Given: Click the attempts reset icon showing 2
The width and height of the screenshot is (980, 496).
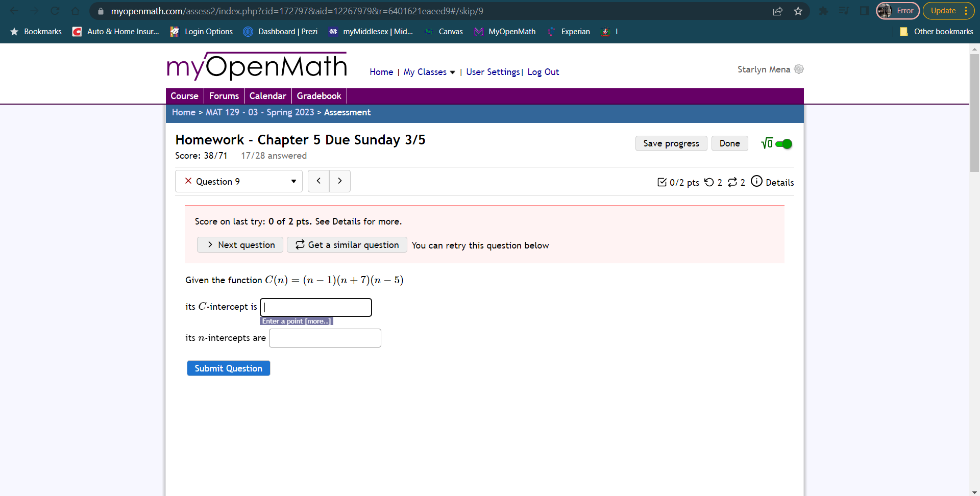Looking at the screenshot, I should 710,182.
